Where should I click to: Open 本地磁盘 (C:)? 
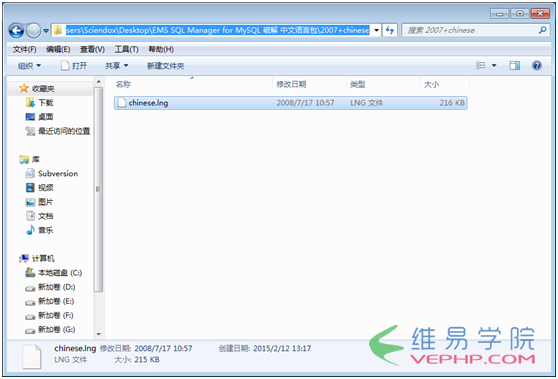click(60, 273)
